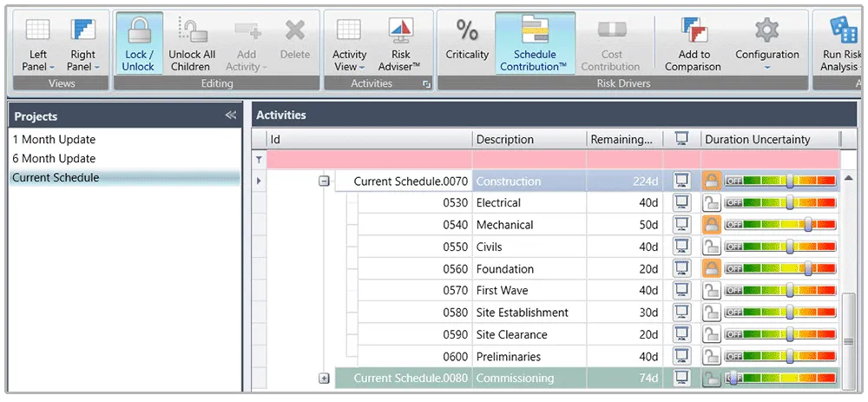Toggle the lock on Civils row

(x=712, y=247)
